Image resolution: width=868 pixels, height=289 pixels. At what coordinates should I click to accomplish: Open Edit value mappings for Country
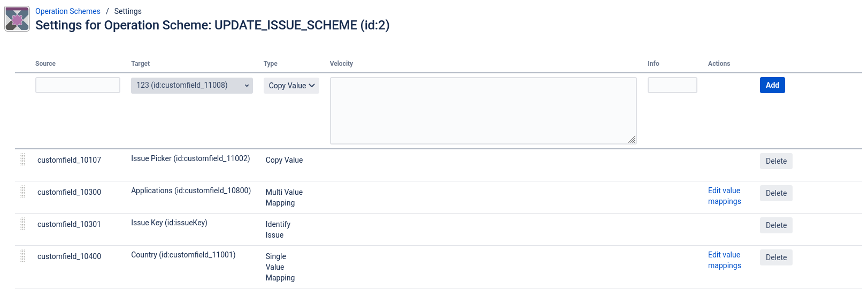(x=725, y=260)
